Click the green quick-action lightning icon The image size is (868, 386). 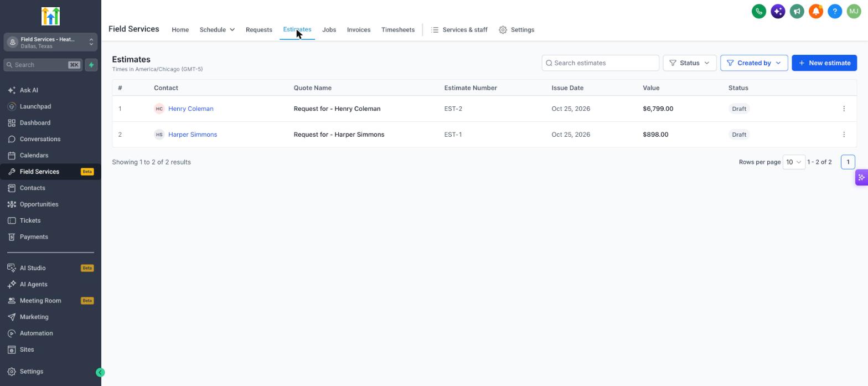[x=91, y=65]
